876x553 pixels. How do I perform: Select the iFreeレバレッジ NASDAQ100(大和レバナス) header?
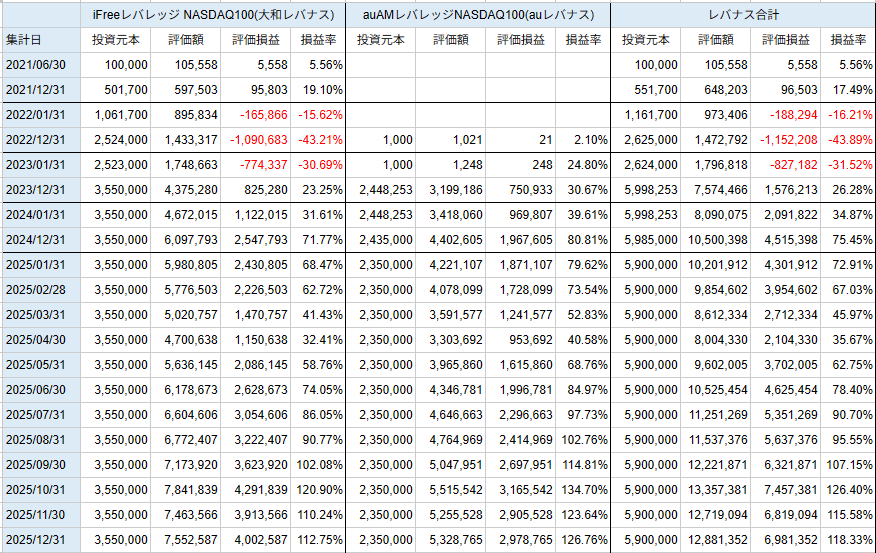tap(212, 15)
